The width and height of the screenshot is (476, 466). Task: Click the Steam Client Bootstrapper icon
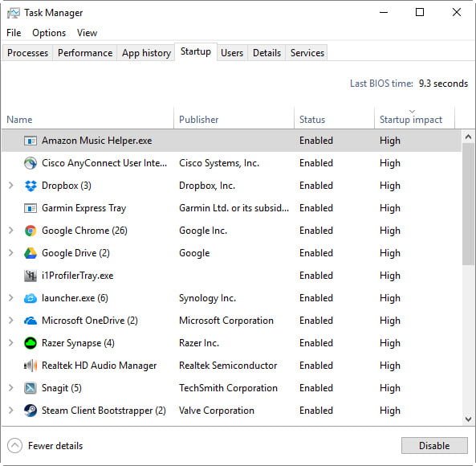click(x=31, y=411)
